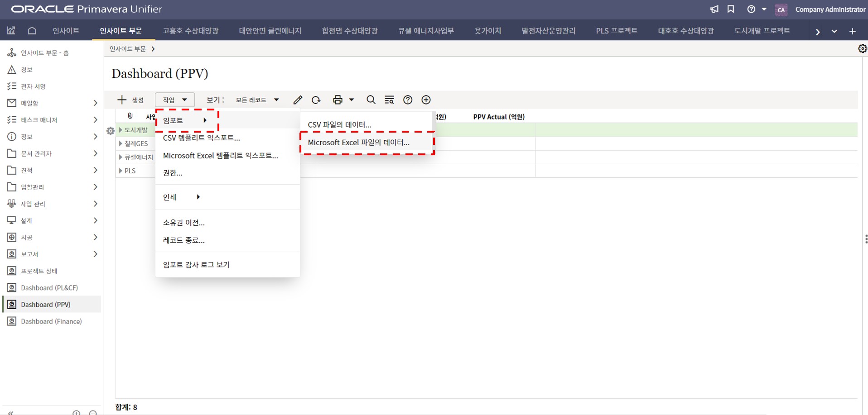Expand the 칠레GES tree row
The width and height of the screenshot is (868, 415).
coord(121,143)
